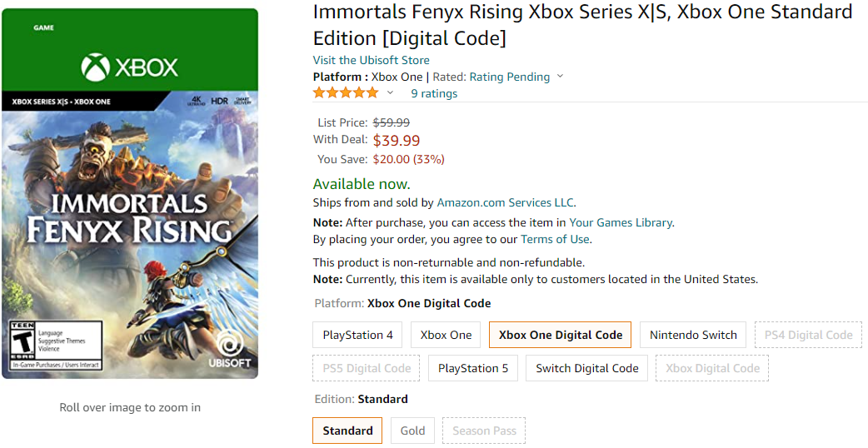Screen dimensions: 868x448
Task: Open the 9 ratings link
Action: coord(434,93)
